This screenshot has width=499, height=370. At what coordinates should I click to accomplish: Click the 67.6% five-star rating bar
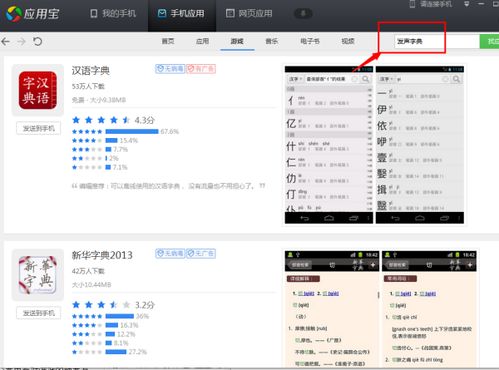pos(132,132)
